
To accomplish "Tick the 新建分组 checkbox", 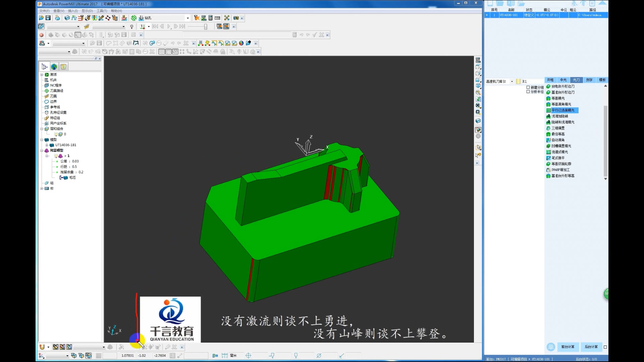I will (x=528, y=87).
